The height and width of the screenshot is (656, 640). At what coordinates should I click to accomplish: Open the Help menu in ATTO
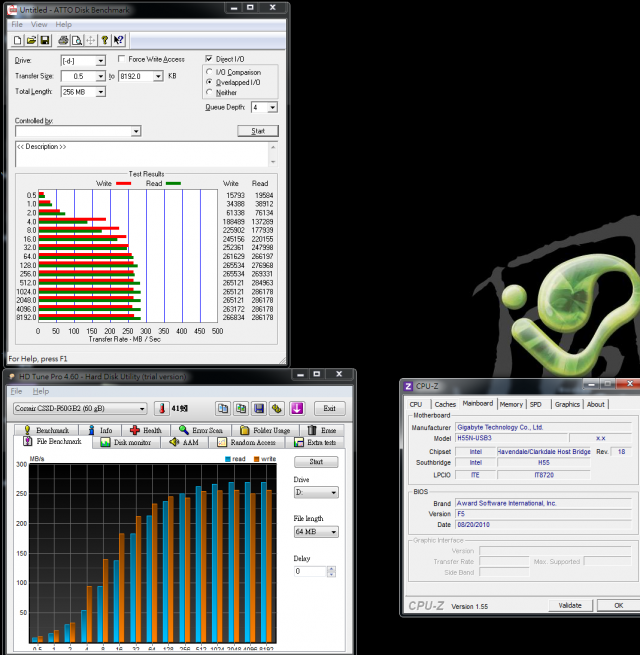coord(64,24)
